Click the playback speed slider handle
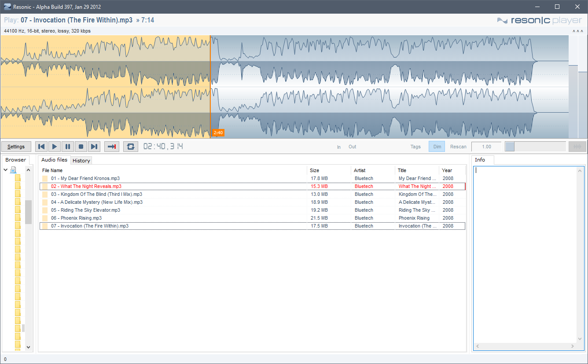This screenshot has width=588, height=364. point(510,147)
